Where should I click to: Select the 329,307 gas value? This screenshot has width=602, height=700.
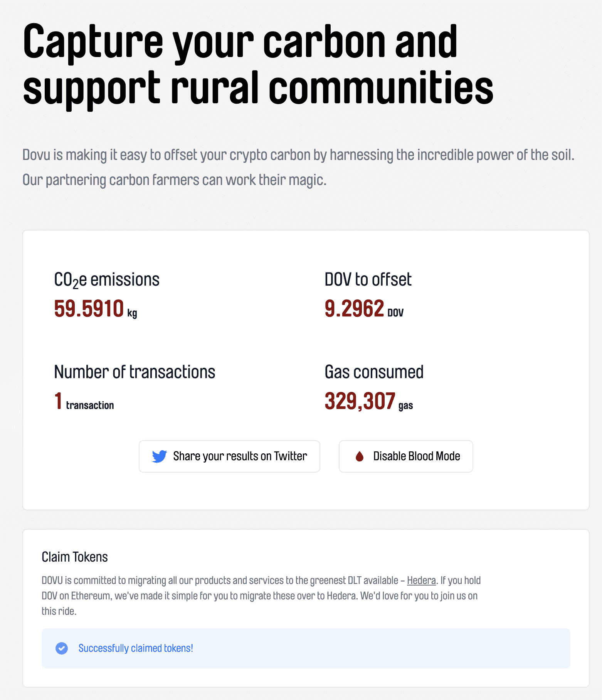coord(360,401)
